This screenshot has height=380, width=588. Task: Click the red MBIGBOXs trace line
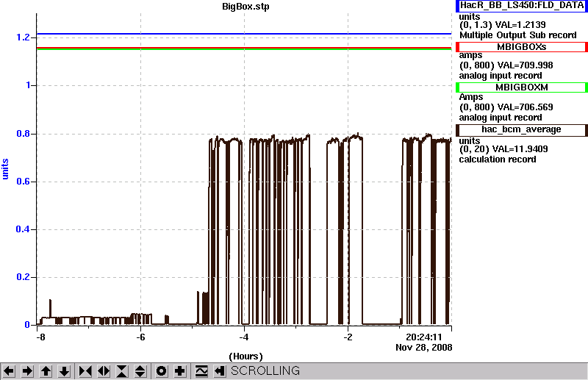tap(244, 48)
